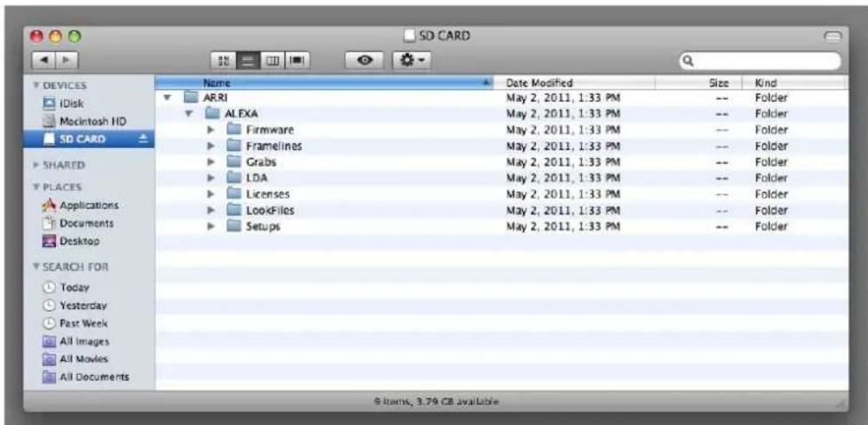
Task: Expand the Grabs folder
Action: 210,162
